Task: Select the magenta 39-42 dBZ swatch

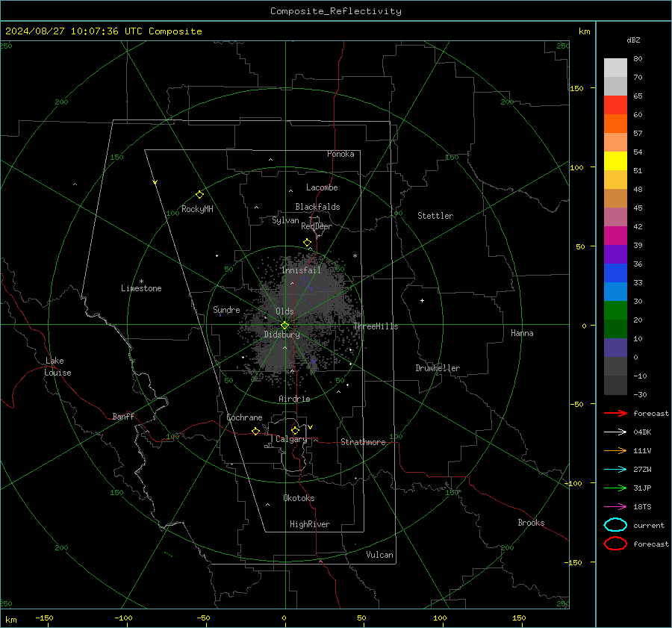Action: (615, 235)
